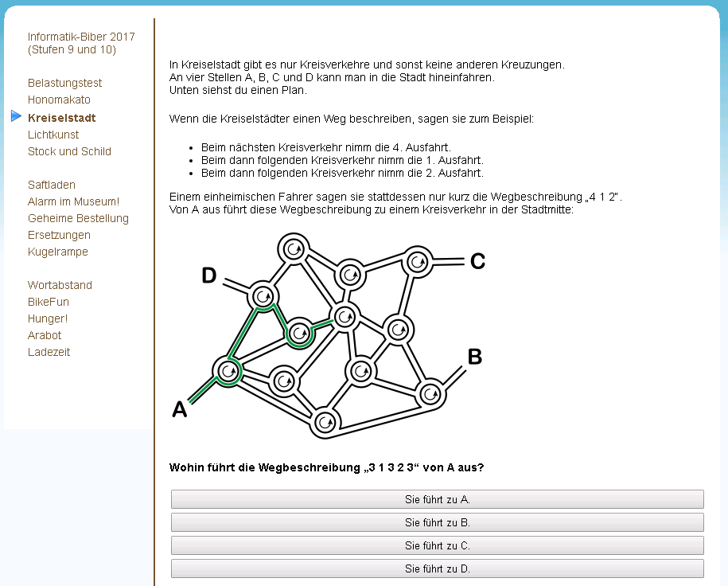
Task: Choose answer Sie führt zu C.
Action: click(438, 545)
